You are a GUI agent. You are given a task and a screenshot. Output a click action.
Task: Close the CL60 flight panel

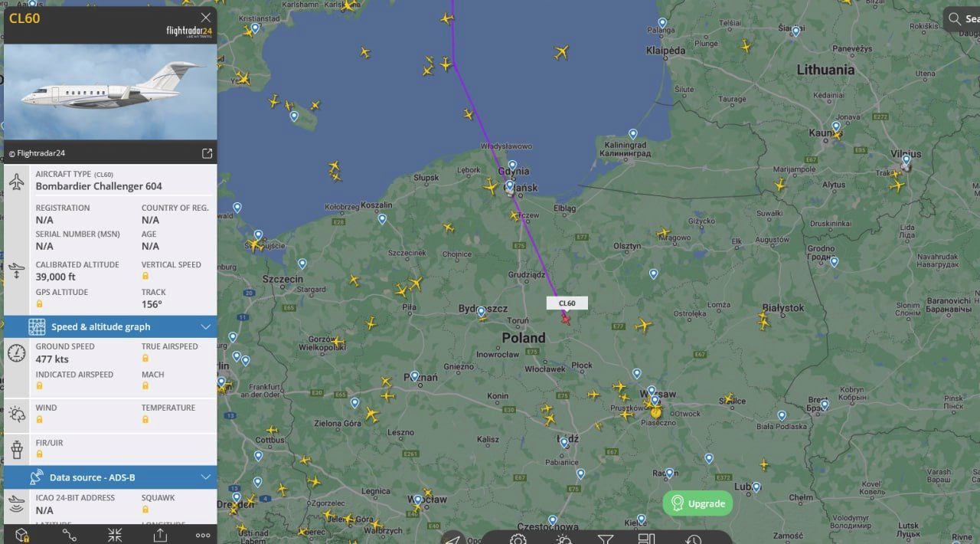[205, 18]
